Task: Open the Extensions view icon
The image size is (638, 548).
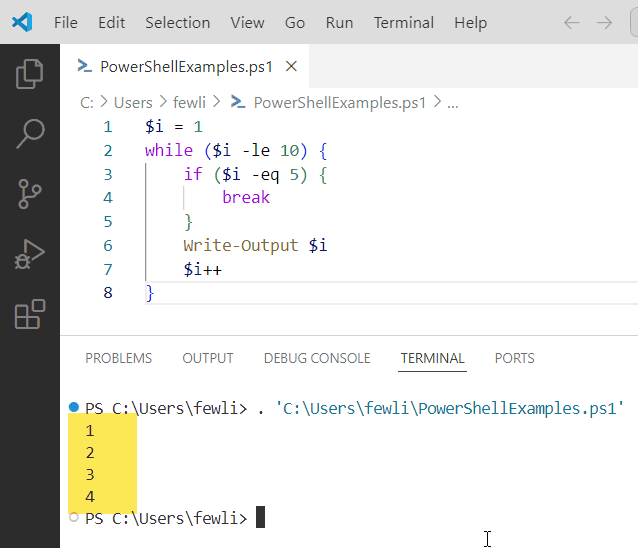Action: [x=30, y=314]
